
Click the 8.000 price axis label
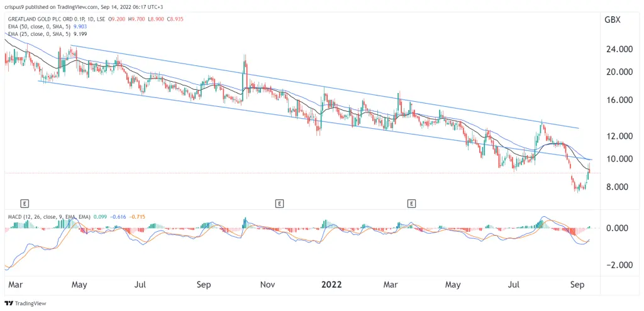pyautogui.click(x=618, y=187)
